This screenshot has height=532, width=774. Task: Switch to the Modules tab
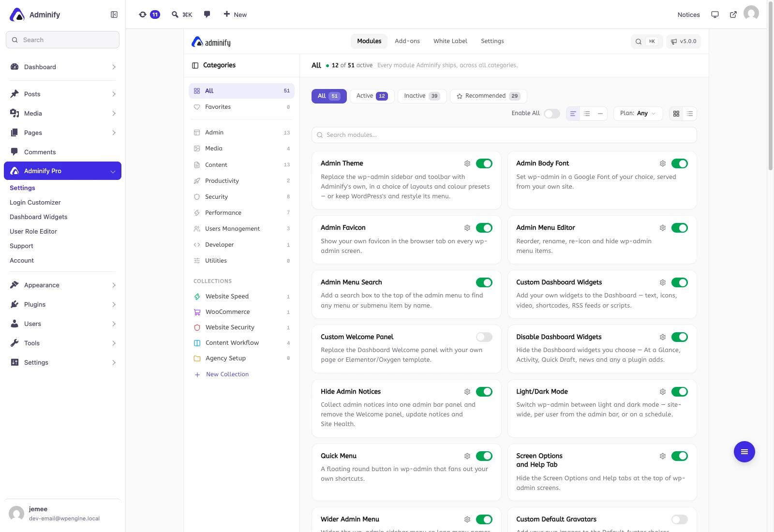369,41
